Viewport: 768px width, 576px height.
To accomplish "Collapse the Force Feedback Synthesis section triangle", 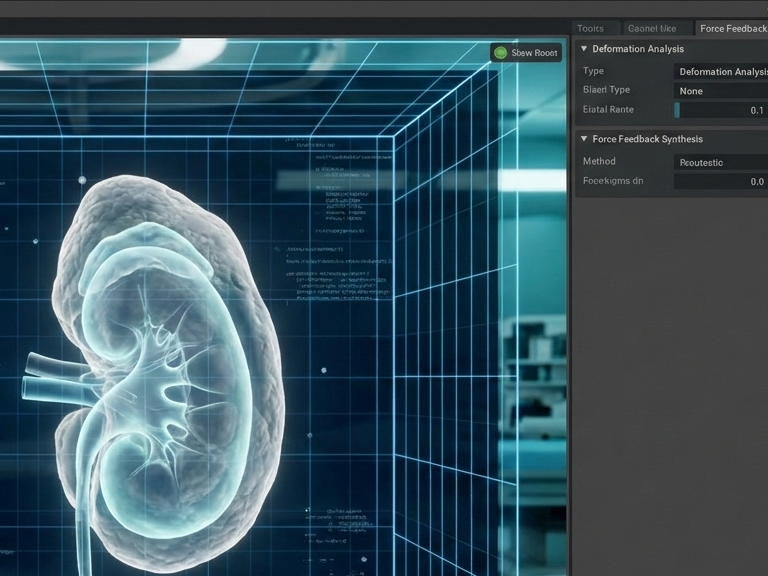I will click(x=584, y=139).
